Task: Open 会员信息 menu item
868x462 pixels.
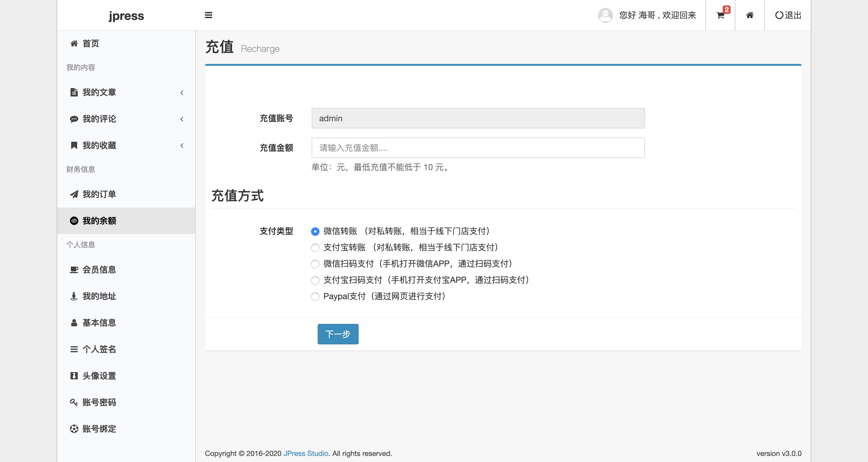Action: tap(126, 269)
